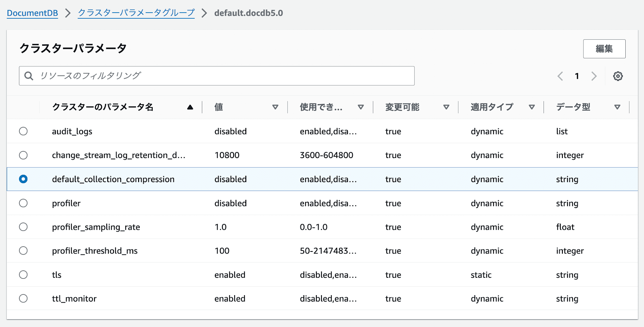Sort by the データ型 column arrow
This screenshot has width=644, height=327.
(617, 107)
